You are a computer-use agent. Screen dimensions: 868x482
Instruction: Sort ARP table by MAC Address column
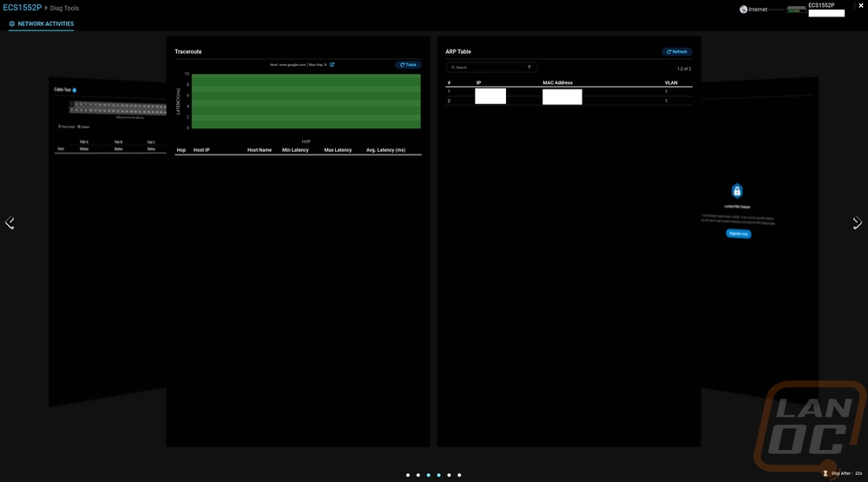point(559,83)
